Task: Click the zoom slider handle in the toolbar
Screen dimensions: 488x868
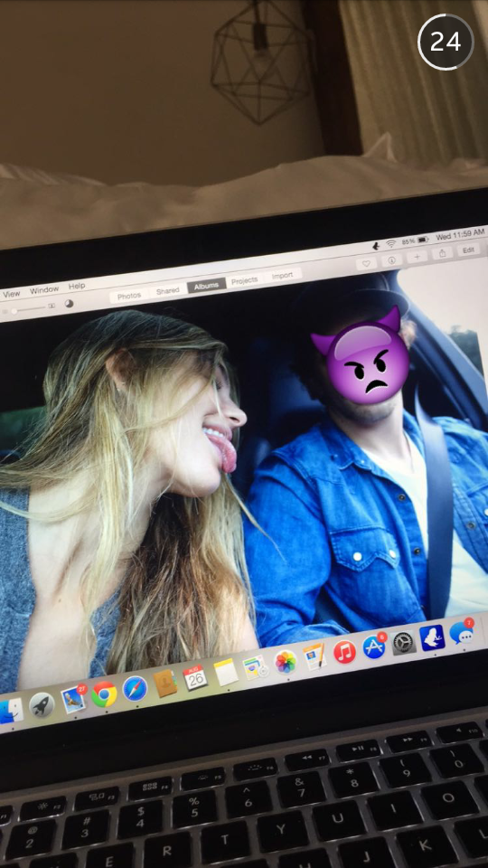Action: coord(14,311)
